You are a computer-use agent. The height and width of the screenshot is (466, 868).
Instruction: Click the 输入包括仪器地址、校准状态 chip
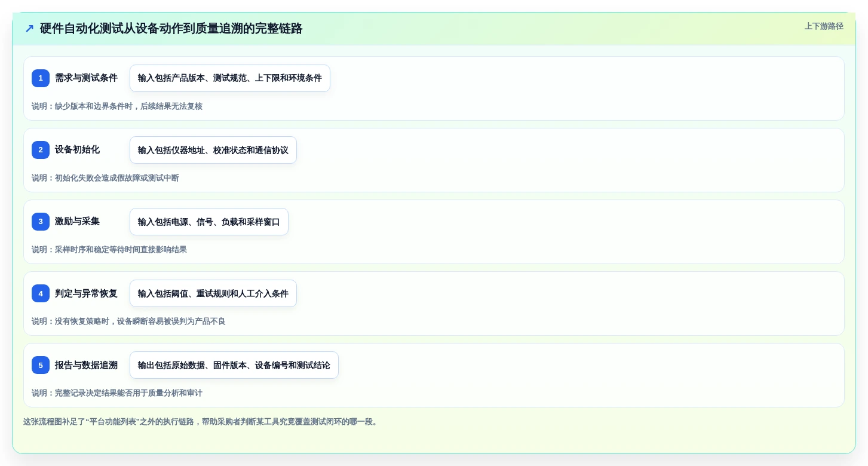(x=213, y=150)
